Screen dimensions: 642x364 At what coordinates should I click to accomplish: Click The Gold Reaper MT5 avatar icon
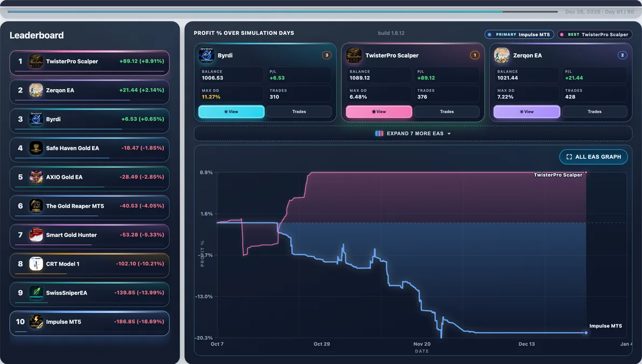[x=36, y=206]
